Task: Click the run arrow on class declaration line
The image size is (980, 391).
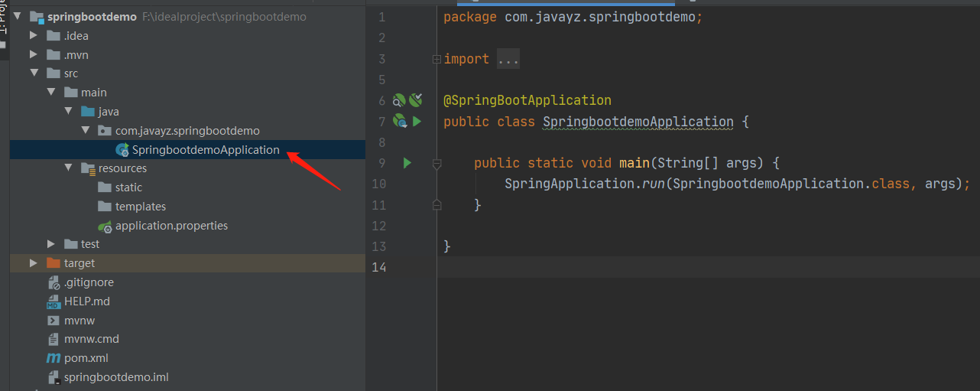Action: (x=417, y=121)
